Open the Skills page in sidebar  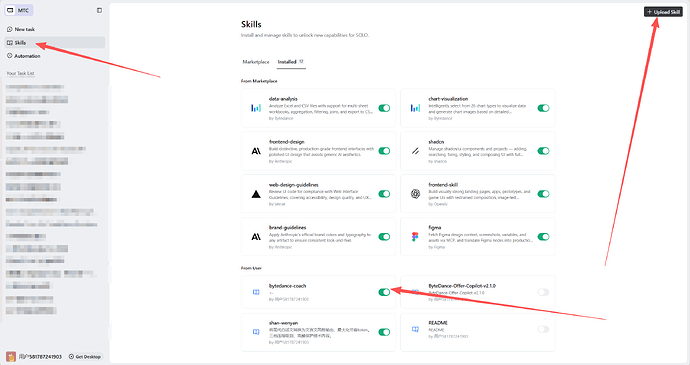[x=55, y=43]
